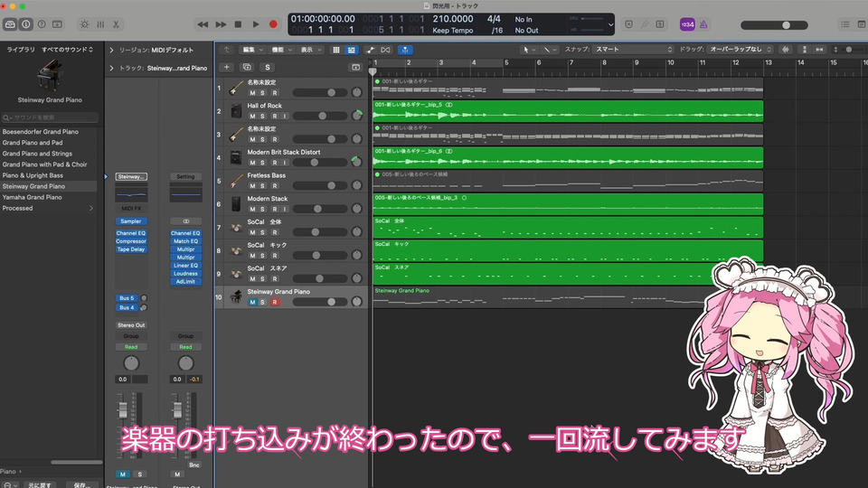Open the 編集 menu in tracks area
868x488 pixels.
252,50
